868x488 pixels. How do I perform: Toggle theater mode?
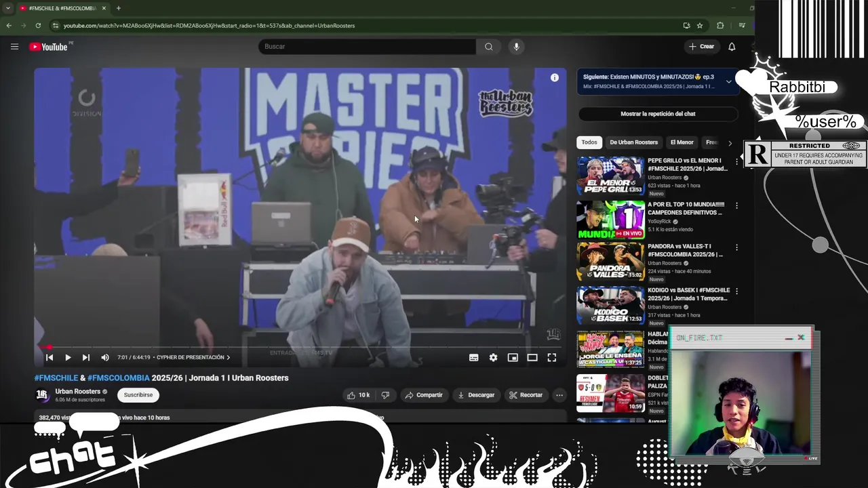pyautogui.click(x=532, y=357)
